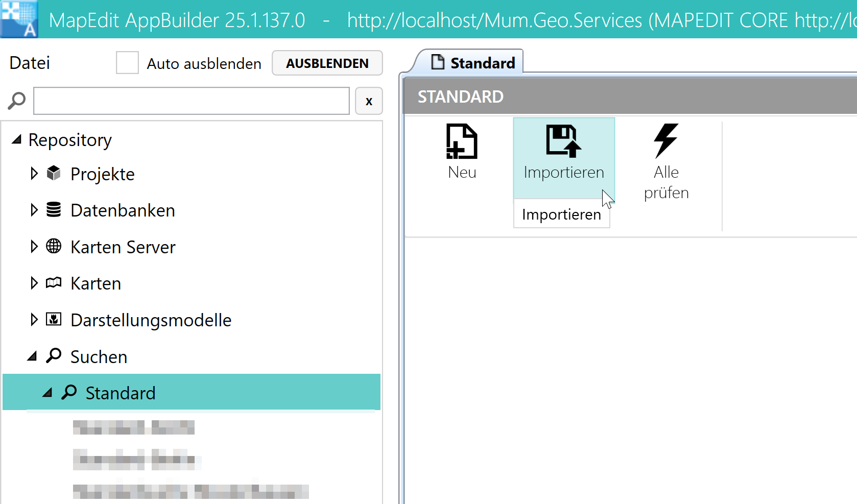Screen dimensions: 857x504
Task: Collapse the Repository root node
Action: tap(17, 139)
